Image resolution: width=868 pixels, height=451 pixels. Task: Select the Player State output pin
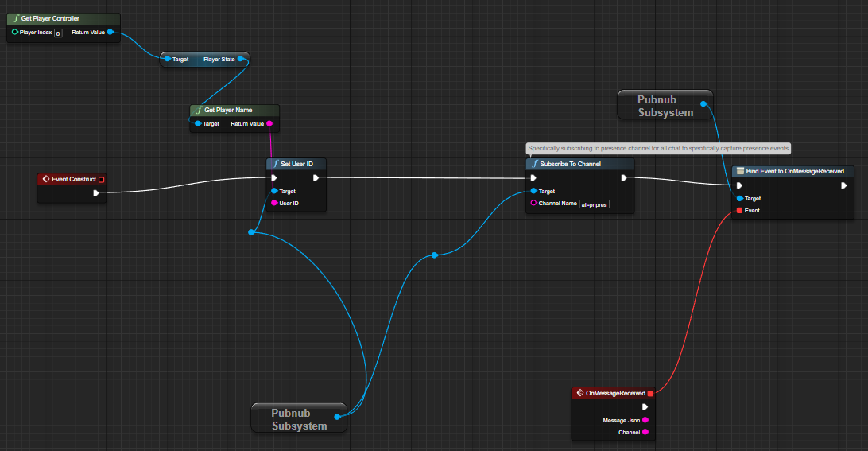[241, 59]
